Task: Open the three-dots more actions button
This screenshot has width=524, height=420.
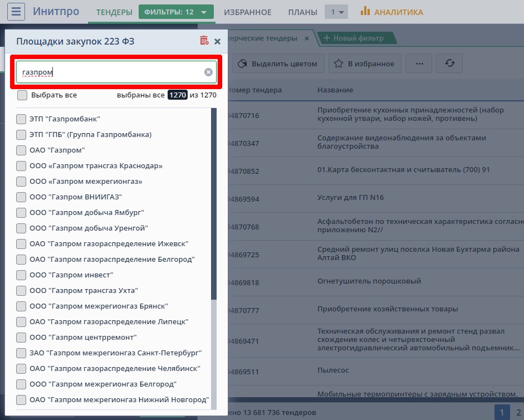Action: click(419, 63)
